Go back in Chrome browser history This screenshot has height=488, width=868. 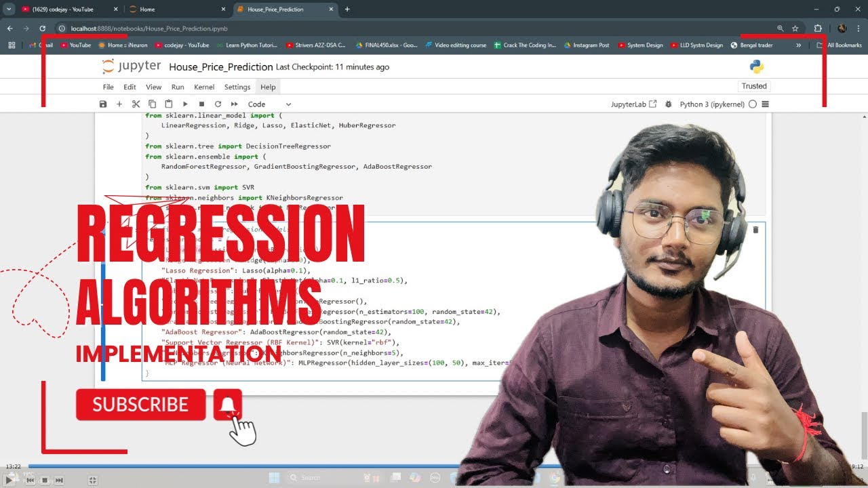click(9, 28)
